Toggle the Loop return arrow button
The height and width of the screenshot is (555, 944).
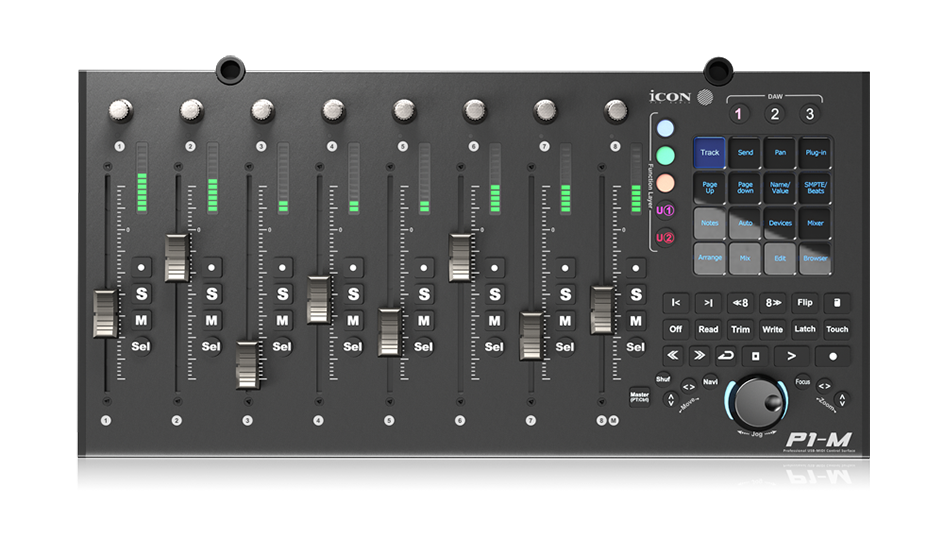tap(725, 355)
